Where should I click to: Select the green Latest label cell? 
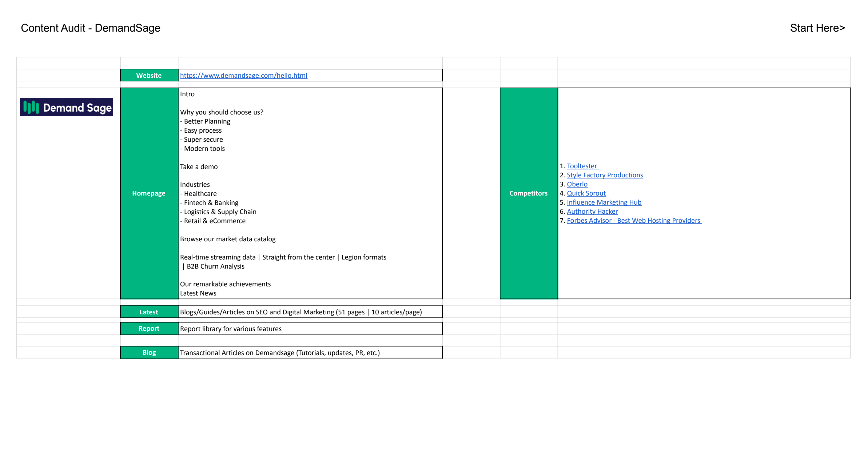click(x=149, y=312)
